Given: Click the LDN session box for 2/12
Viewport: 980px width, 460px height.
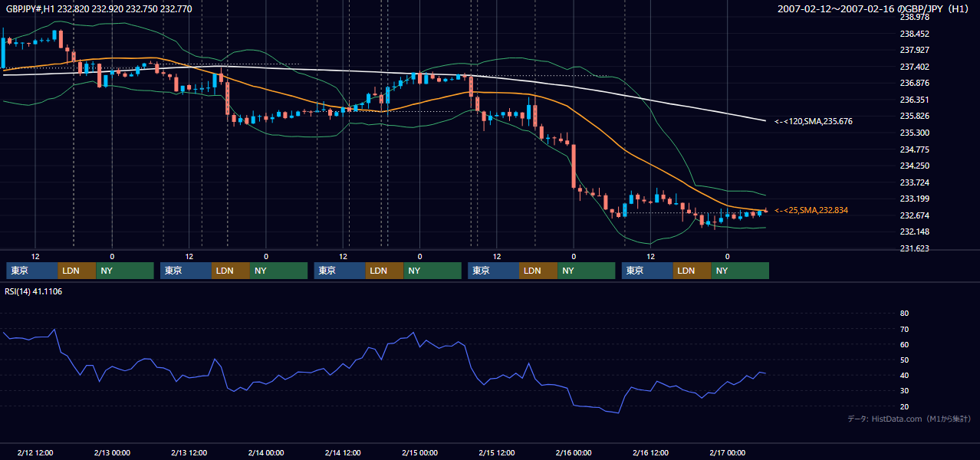Looking at the screenshot, I should 77,271.
